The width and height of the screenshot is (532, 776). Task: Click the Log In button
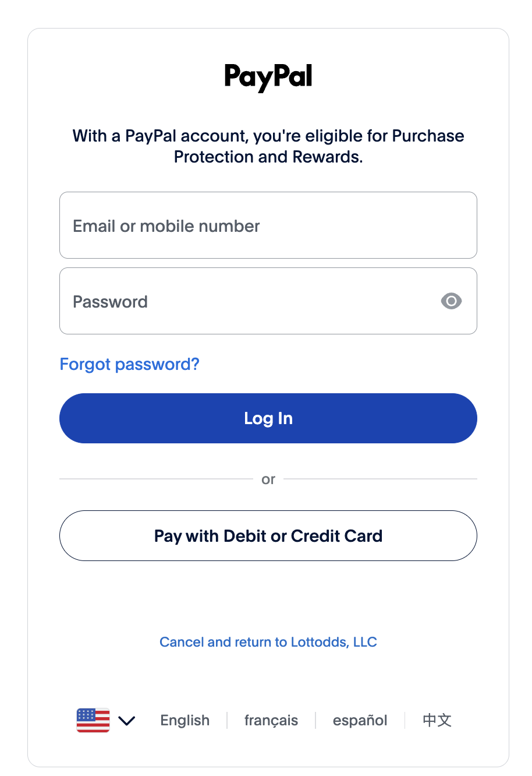(x=268, y=418)
